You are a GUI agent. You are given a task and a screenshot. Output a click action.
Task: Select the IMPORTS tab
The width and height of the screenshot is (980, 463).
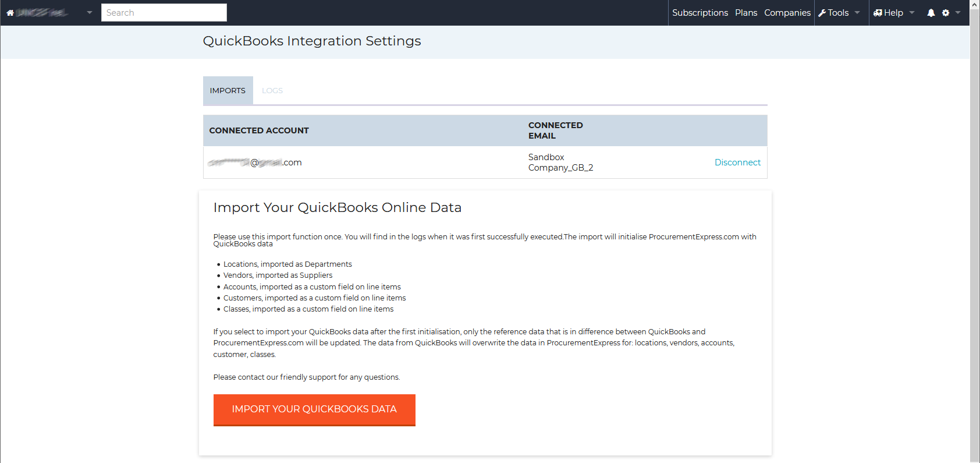(228, 91)
